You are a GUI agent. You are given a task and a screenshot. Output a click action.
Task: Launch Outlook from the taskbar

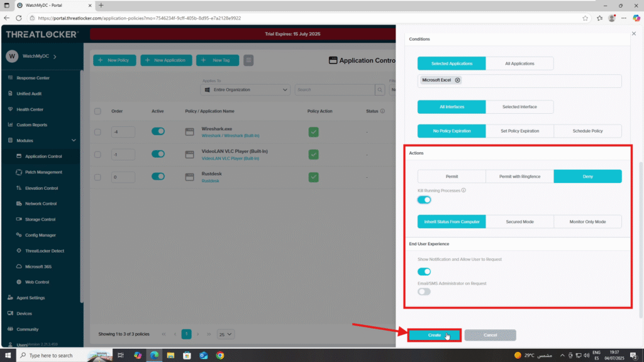pyautogui.click(x=204, y=356)
